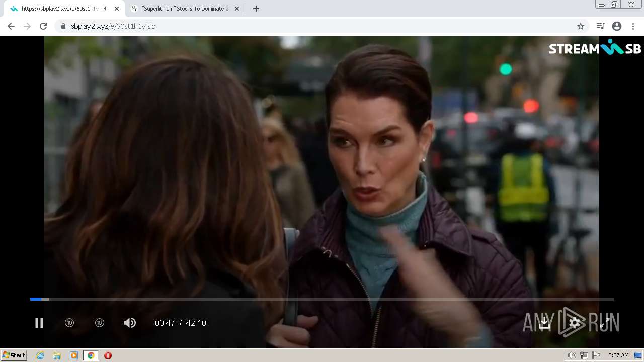The image size is (644, 362).
Task: Open system tray volume speaker
Action: [572, 355]
